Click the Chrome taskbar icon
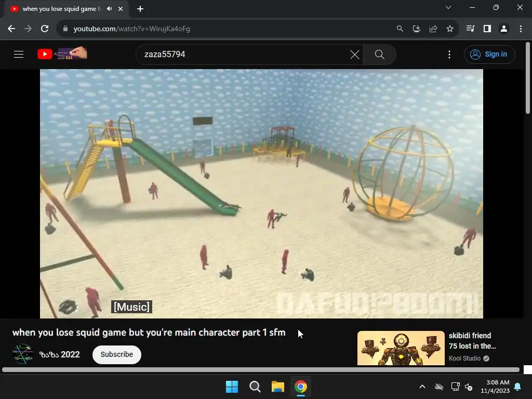 pos(301,387)
